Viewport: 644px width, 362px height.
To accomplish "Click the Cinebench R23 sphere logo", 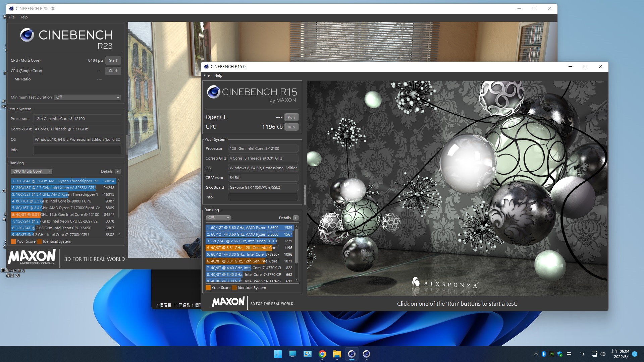I will pos(27,35).
